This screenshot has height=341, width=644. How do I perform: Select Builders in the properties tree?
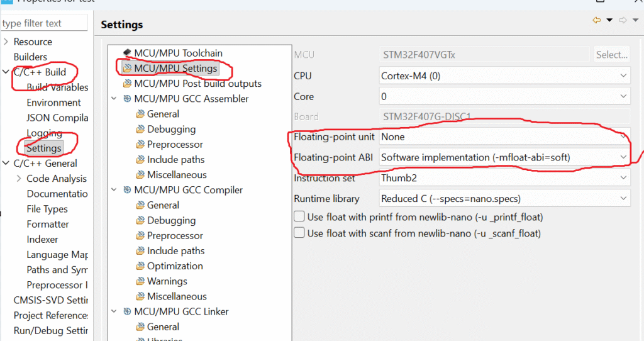tap(30, 57)
